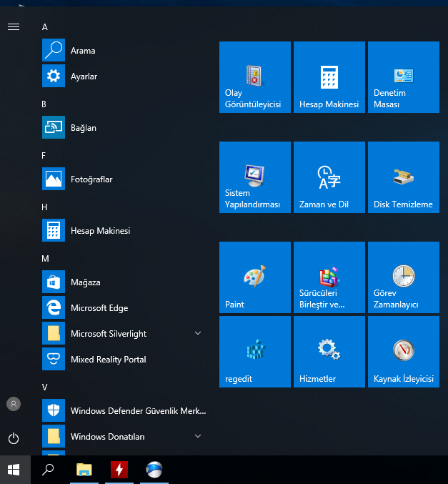Open the Disk Temizleme tile
Image resolution: width=448 pixels, height=484 pixels.
(404, 177)
